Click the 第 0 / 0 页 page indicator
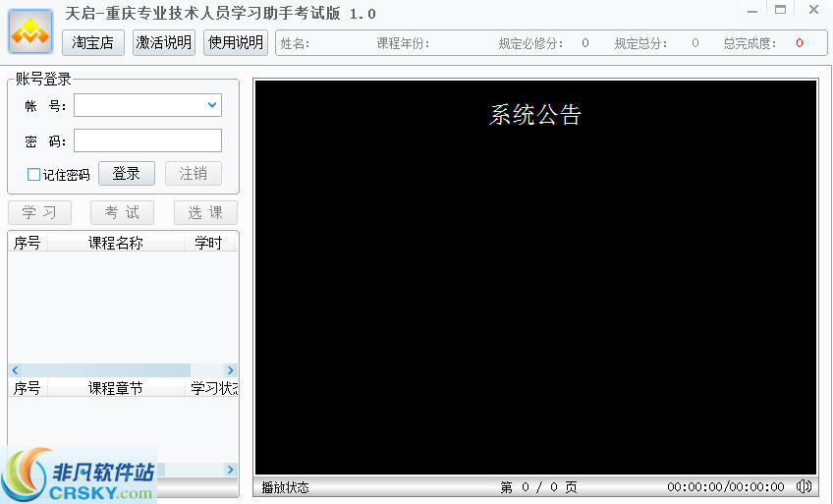 click(538, 486)
